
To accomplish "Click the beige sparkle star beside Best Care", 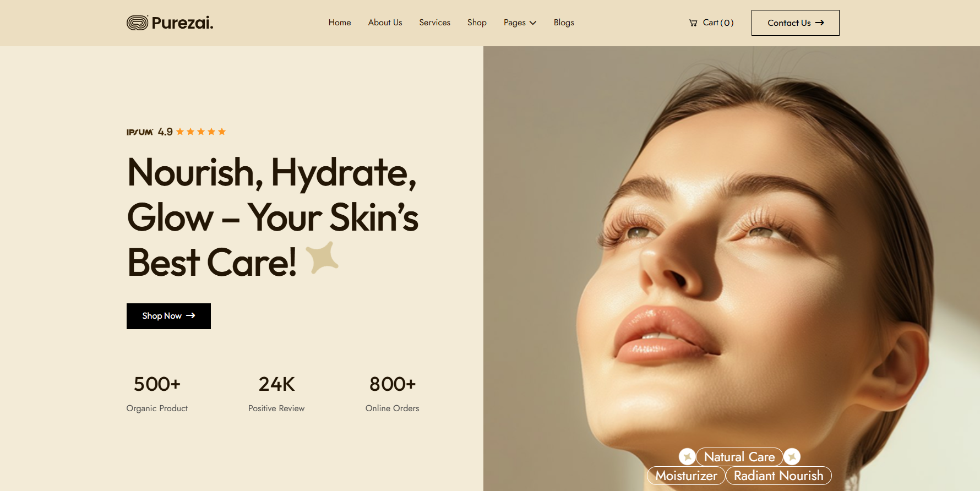I will point(322,257).
